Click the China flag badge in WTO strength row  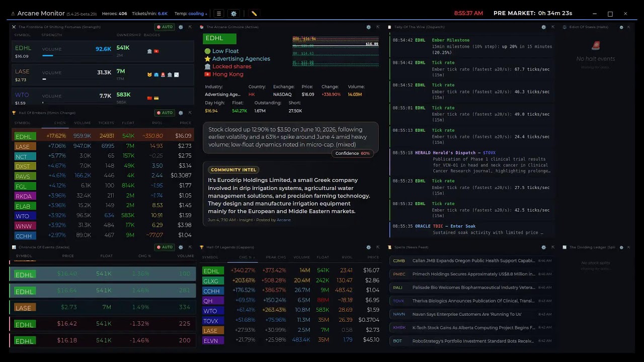(x=149, y=98)
